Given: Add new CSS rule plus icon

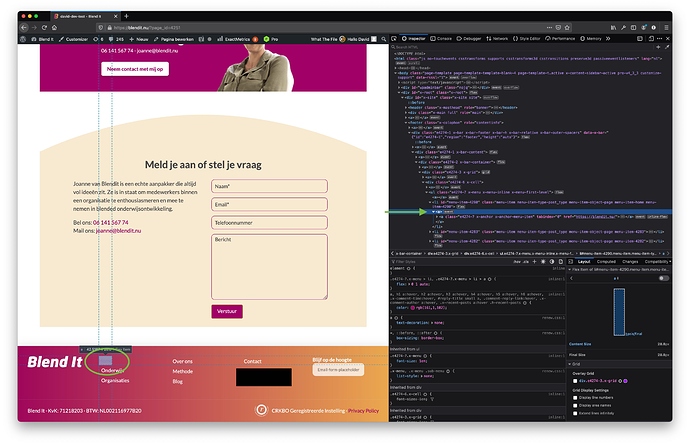Looking at the screenshot, I should (534, 261).
